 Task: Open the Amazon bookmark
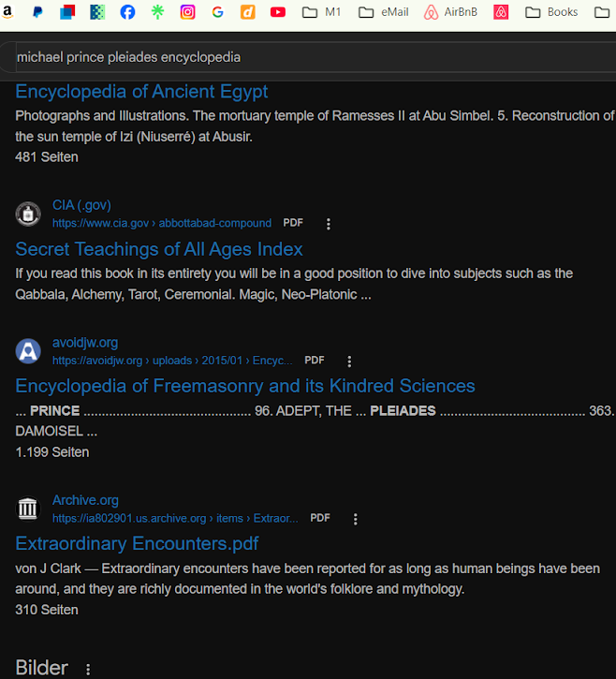7,11
